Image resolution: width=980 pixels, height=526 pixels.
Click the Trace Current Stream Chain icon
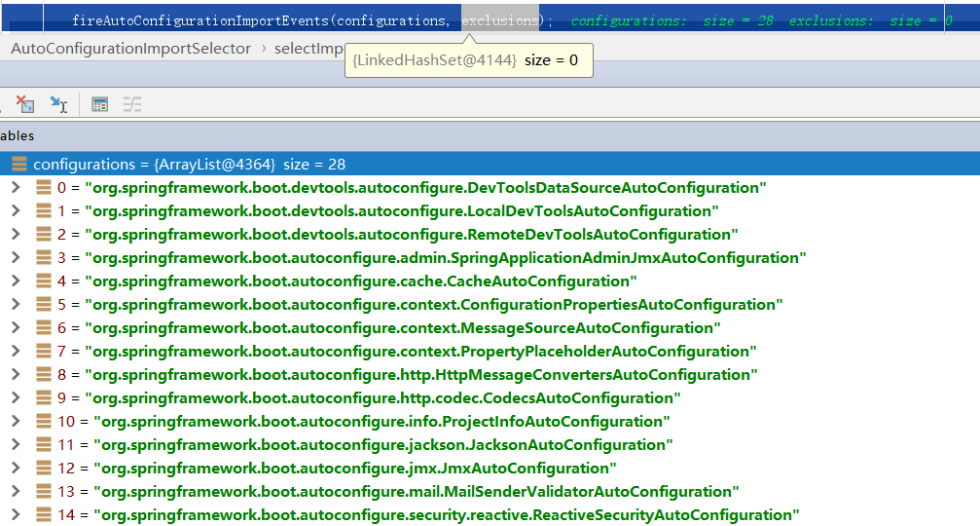pyautogui.click(x=132, y=104)
